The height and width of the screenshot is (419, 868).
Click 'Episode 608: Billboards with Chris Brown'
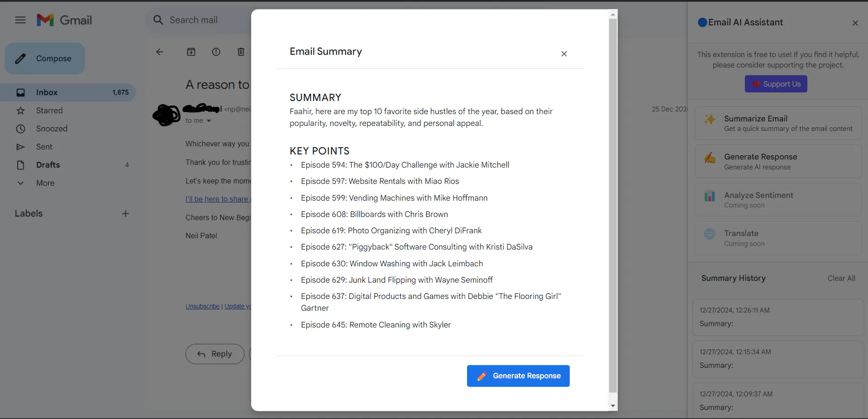374,214
